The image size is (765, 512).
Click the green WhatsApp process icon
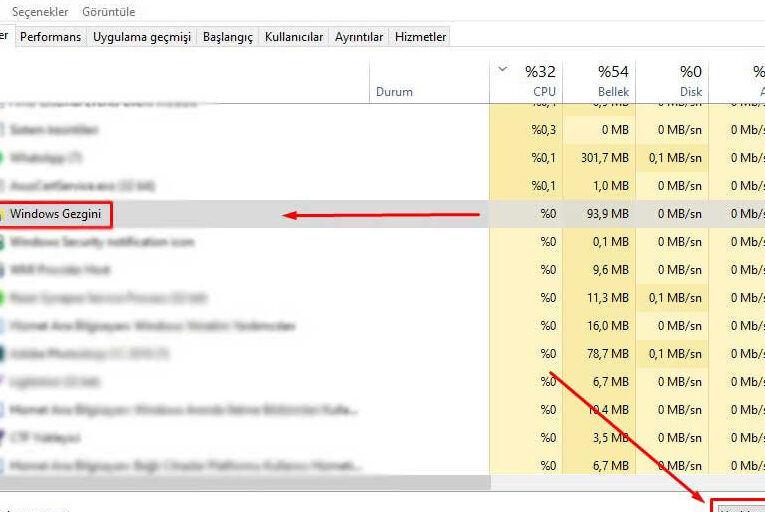coord(3,158)
